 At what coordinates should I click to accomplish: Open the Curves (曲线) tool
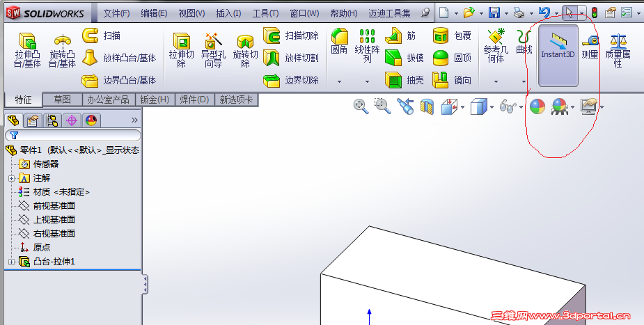524,42
